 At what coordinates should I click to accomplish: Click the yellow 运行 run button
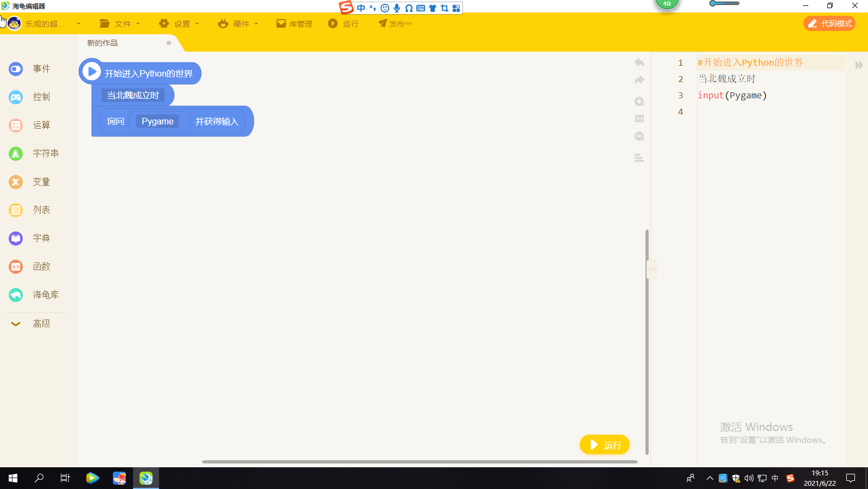click(x=605, y=445)
